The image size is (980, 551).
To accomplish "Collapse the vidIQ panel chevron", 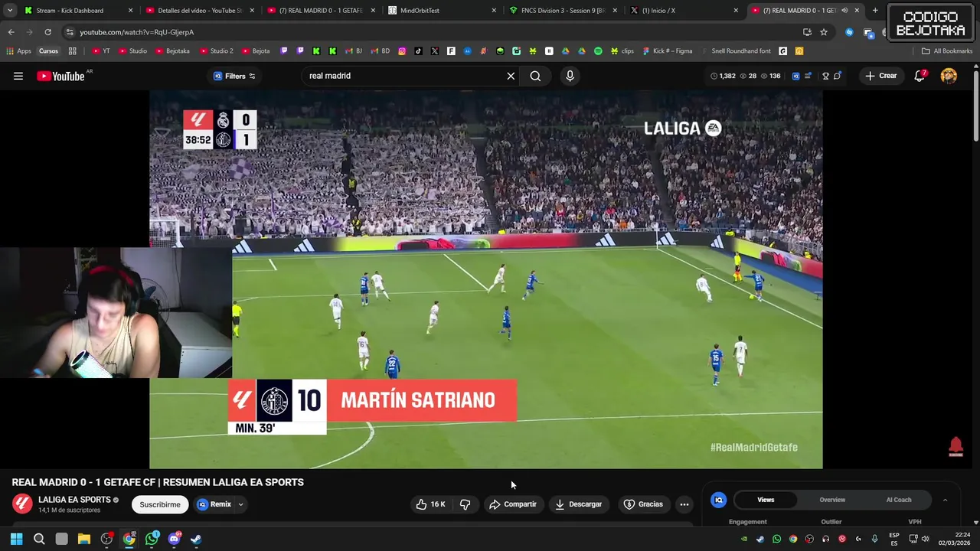I will 945,500.
